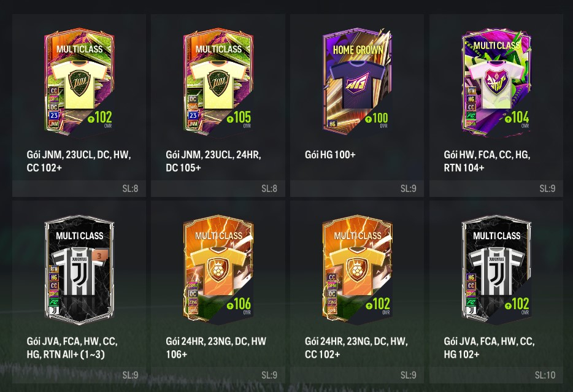Select the purple Multi Class 104 OVR card

pos(496,82)
